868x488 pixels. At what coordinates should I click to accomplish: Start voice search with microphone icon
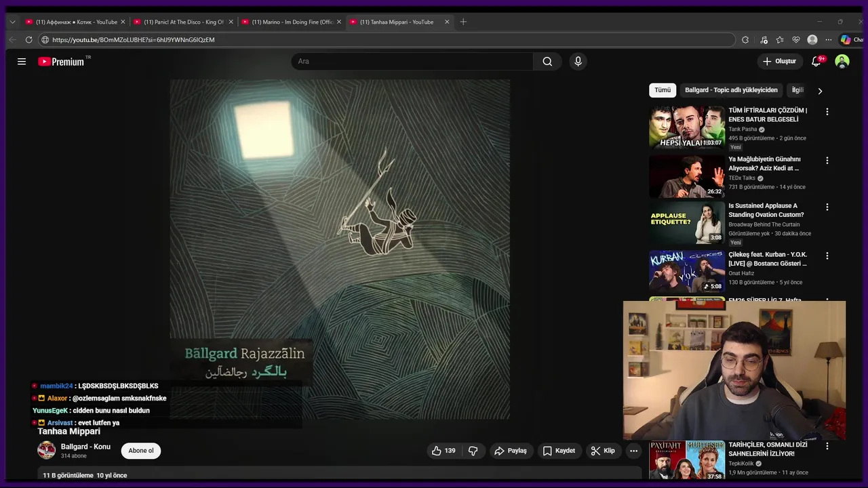578,62
